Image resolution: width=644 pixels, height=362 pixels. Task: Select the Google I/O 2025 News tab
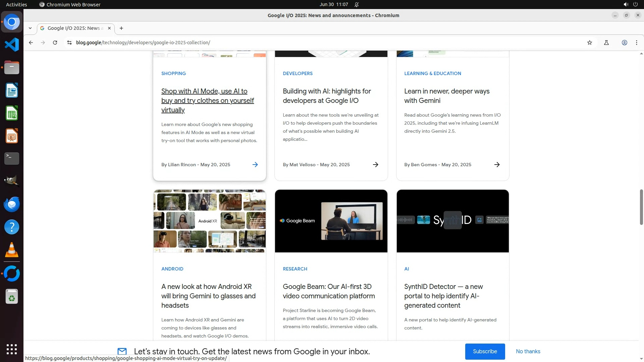(x=74, y=28)
